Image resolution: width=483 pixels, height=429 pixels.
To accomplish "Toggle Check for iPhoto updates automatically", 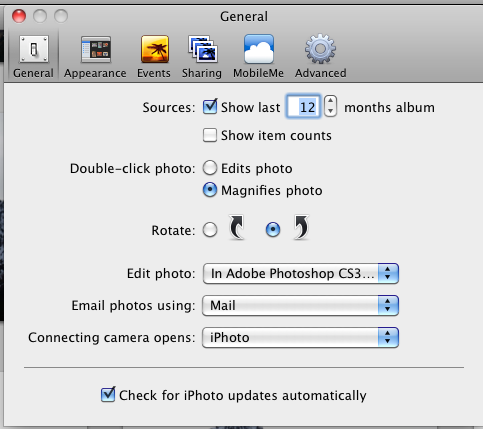I will [x=108, y=395].
